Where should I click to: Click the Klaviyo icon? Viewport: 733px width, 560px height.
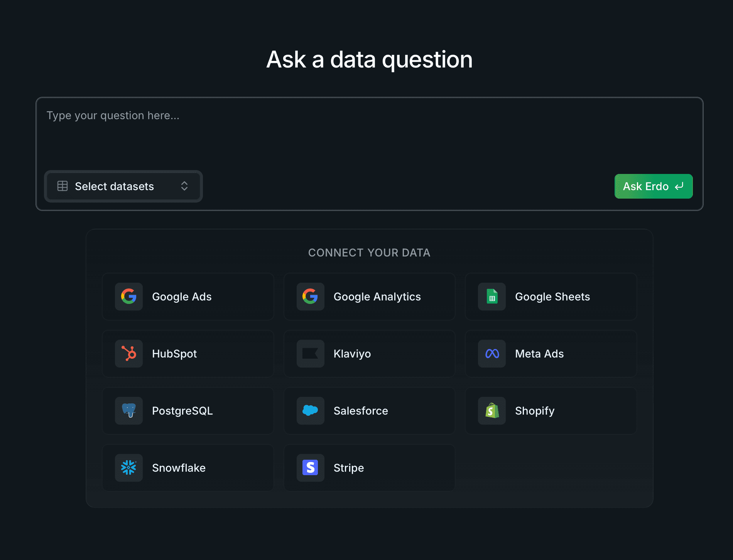click(x=310, y=354)
